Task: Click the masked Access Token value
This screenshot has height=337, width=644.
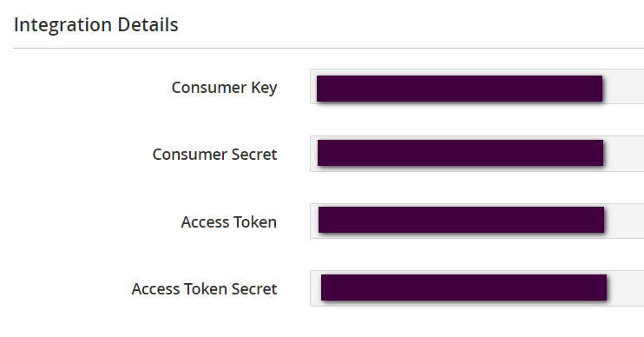Action: (461, 220)
